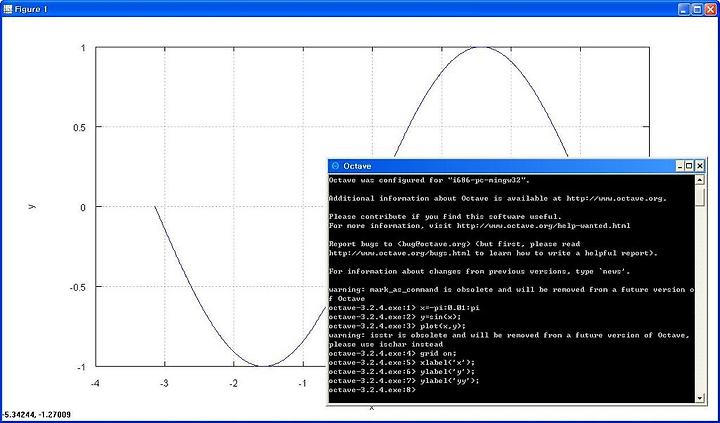This screenshot has height=423, width=720.
Task: Click the xlabel('x'); command line
Action: pos(402,362)
